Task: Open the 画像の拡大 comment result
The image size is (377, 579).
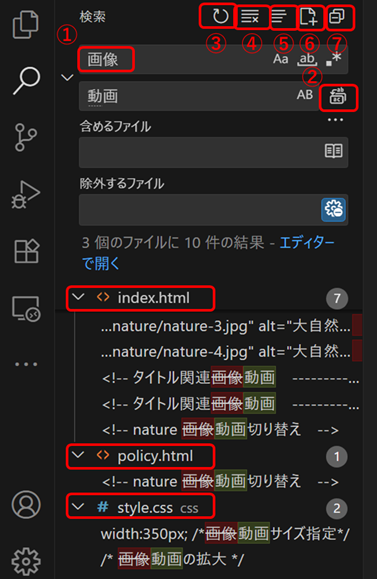Action: point(172,559)
